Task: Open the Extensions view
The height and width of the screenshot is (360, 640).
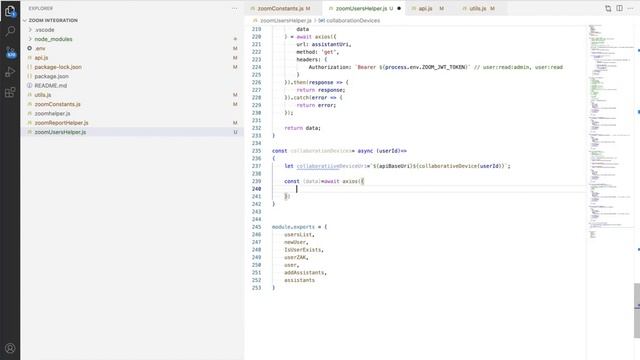Action: [10, 92]
